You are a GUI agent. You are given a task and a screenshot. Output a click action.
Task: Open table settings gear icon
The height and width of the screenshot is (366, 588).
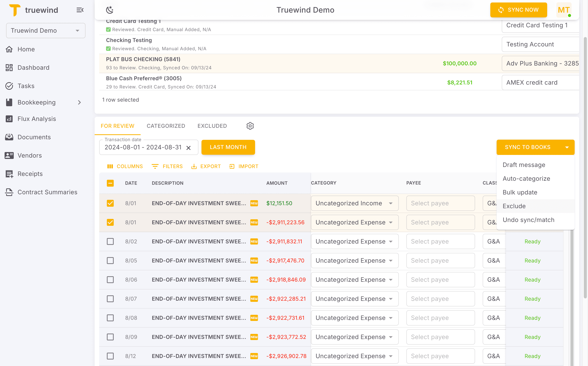pos(250,126)
